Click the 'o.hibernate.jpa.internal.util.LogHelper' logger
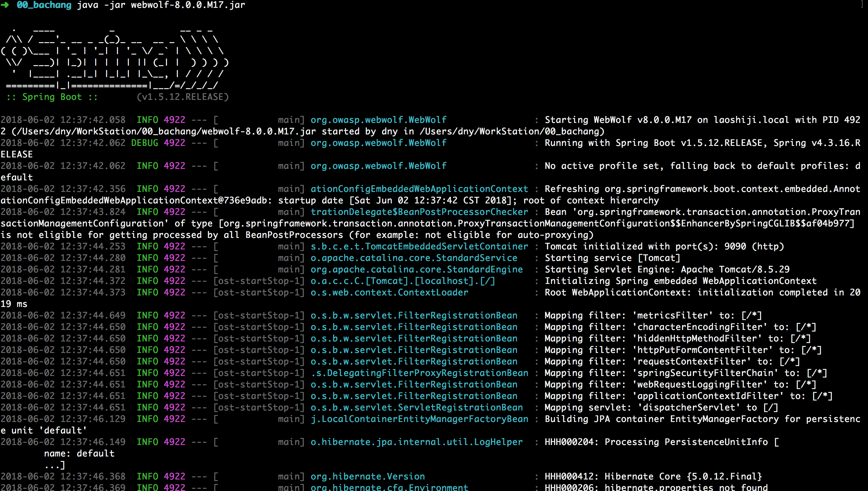Screen dimensions: 868x491 click(416, 442)
